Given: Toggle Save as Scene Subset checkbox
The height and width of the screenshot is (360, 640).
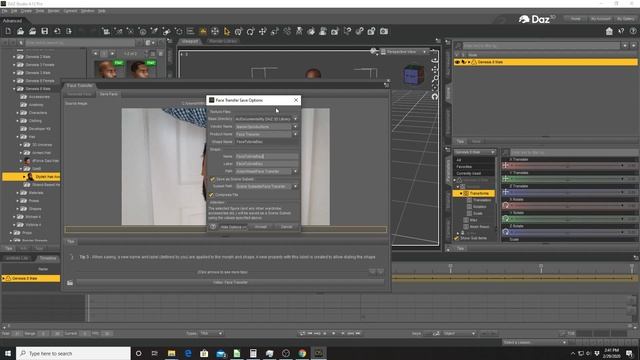Looking at the screenshot, I should click(x=212, y=179).
